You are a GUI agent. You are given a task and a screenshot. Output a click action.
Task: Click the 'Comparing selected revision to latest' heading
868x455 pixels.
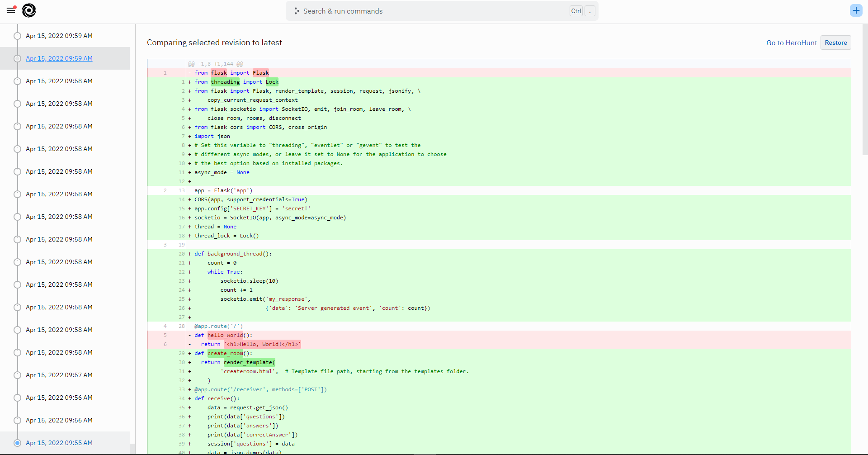click(x=214, y=43)
